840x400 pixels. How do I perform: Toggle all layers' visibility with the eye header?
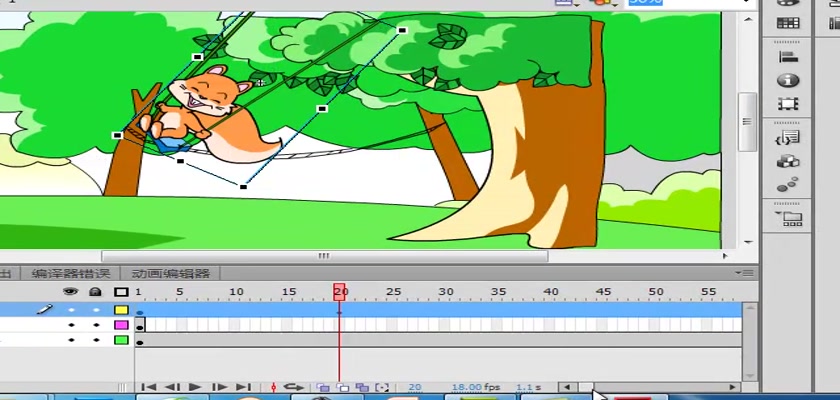71,292
